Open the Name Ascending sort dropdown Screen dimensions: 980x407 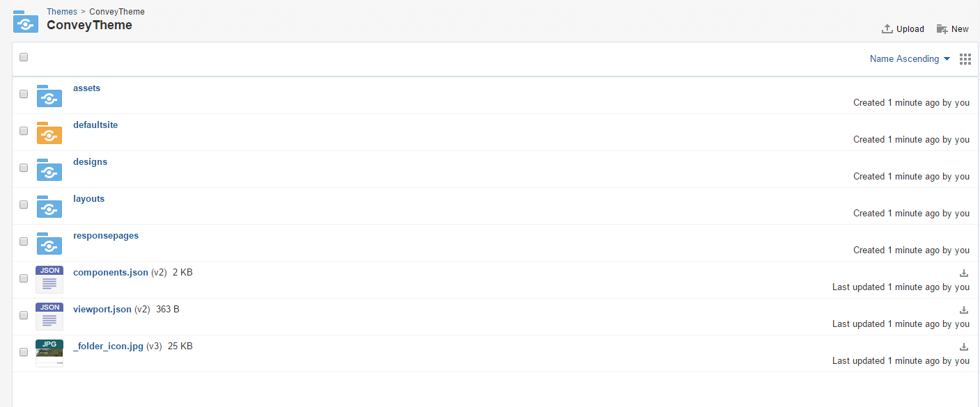pos(910,59)
